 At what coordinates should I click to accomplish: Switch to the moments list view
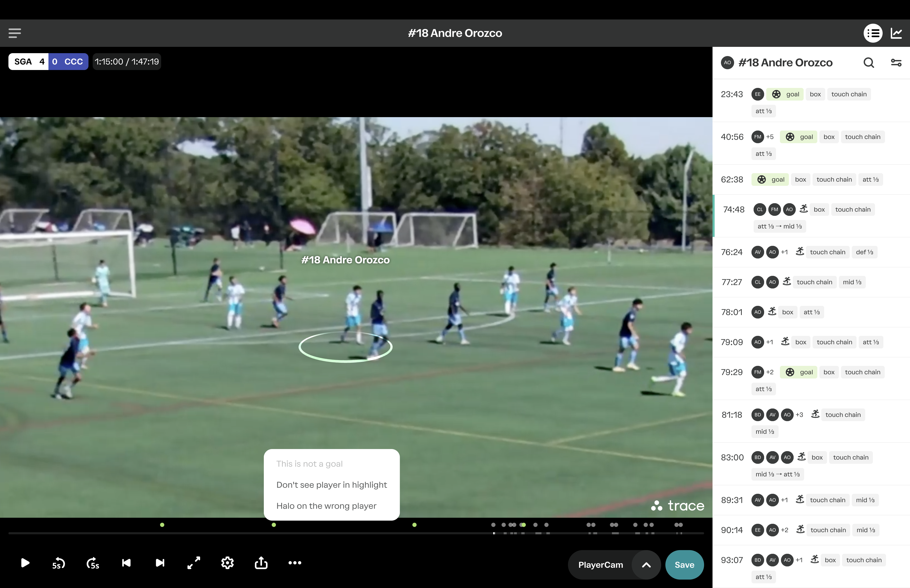[873, 33]
